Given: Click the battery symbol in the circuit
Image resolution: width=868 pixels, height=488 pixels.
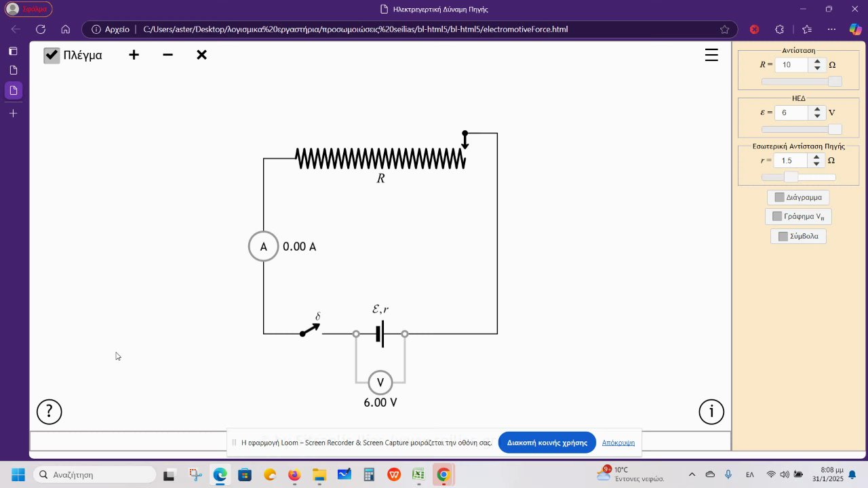Looking at the screenshot, I should [380, 333].
